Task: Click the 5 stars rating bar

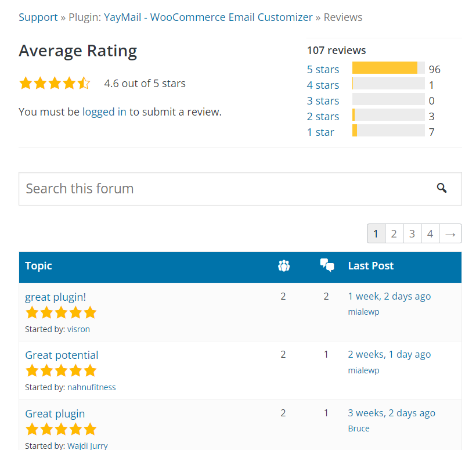Action: [x=388, y=69]
